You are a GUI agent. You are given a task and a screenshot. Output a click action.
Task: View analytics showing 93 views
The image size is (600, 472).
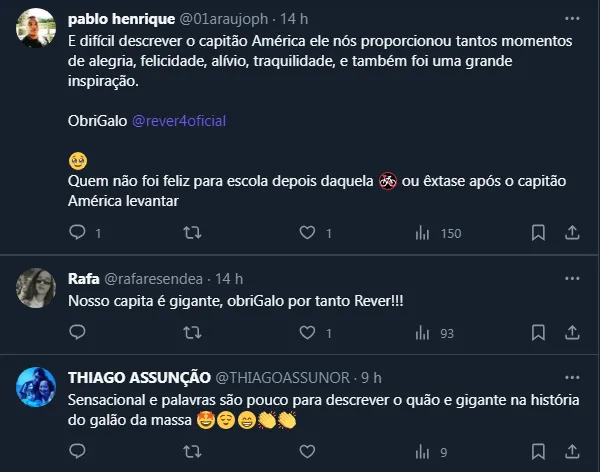[424, 333]
